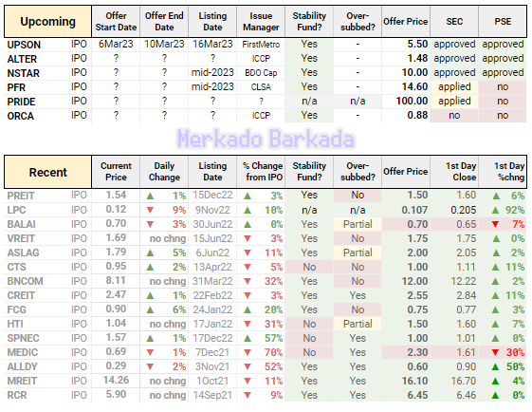
Task: Click the 1st Day Close column header
Action: pyautogui.click(x=454, y=172)
